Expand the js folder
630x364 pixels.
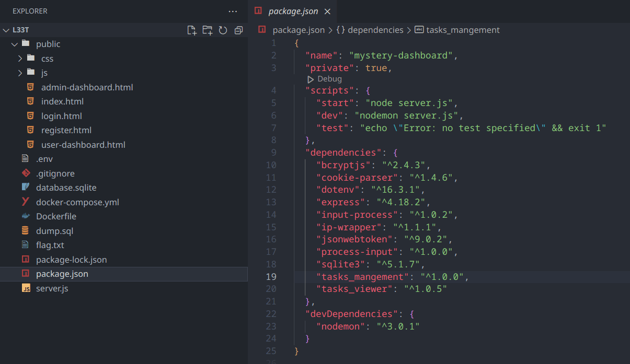point(20,73)
